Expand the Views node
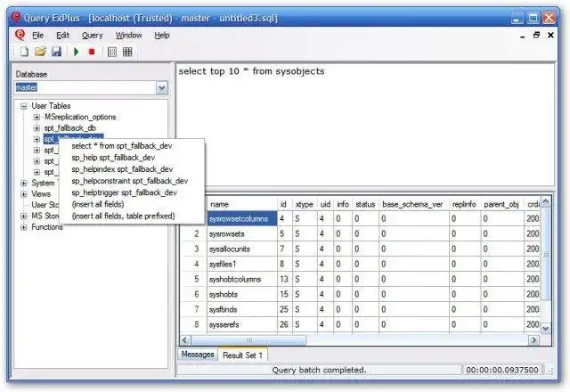 tap(24, 194)
